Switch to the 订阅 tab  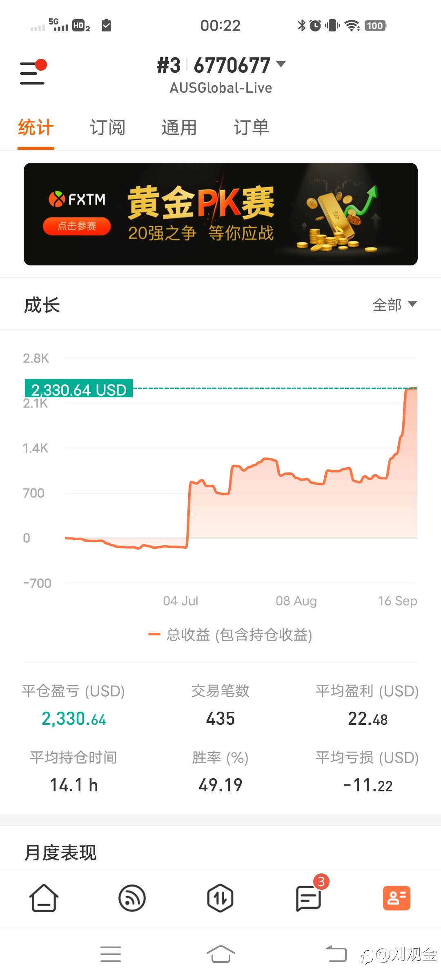[x=107, y=127]
